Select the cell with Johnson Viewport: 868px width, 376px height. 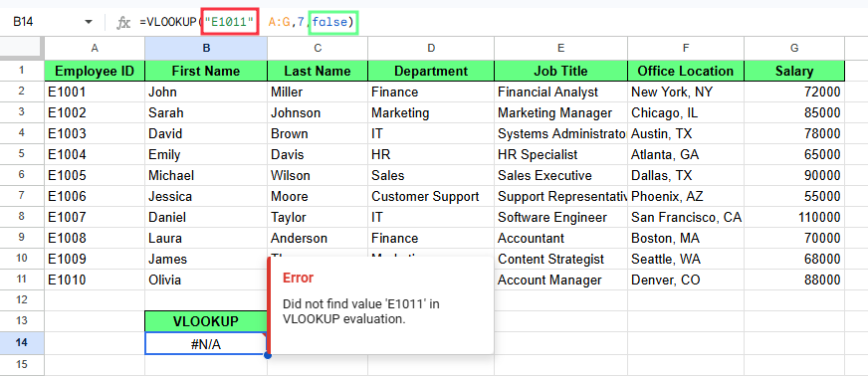pyautogui.click(x=318, y=112)
